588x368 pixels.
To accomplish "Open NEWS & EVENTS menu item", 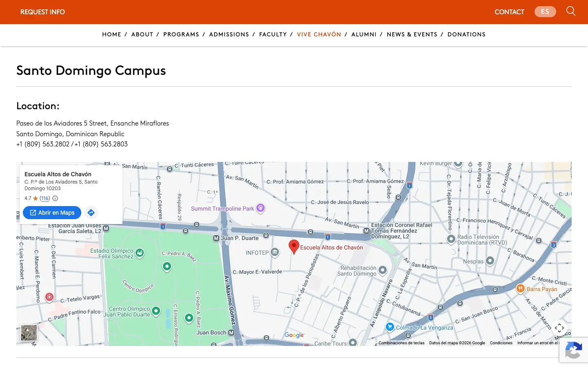I will point(412,35).
